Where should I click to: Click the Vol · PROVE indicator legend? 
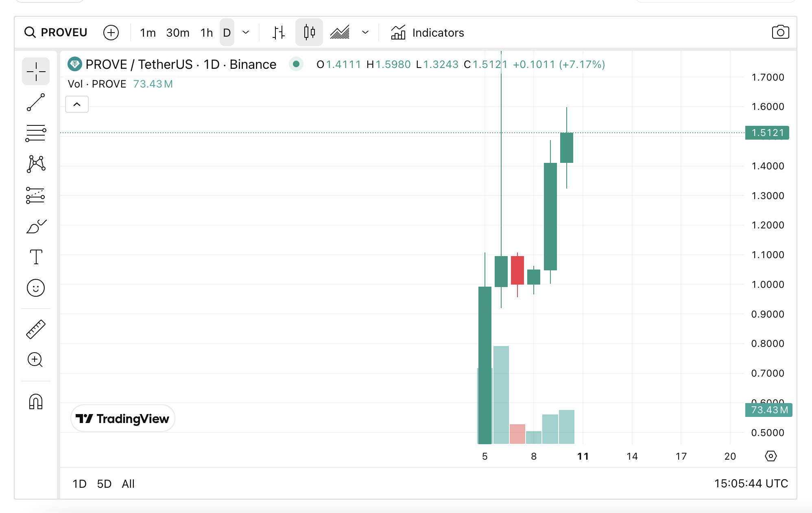click(97, 84)
